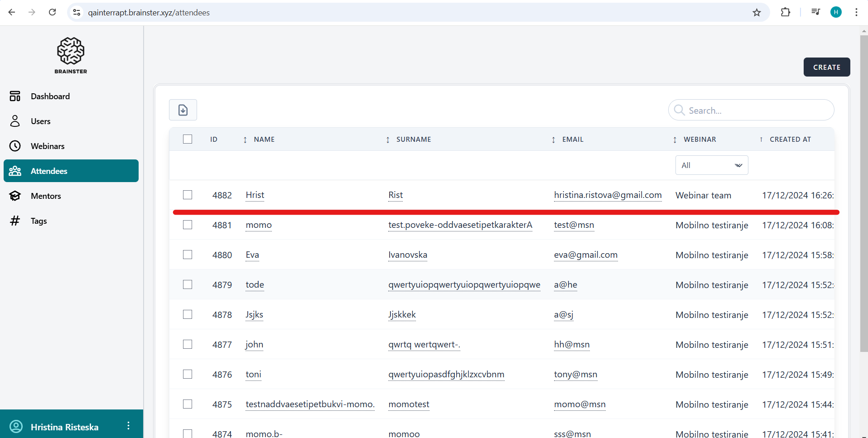Reload the page in browser
This screenshot has height=438, width=868.
point(53,13)
